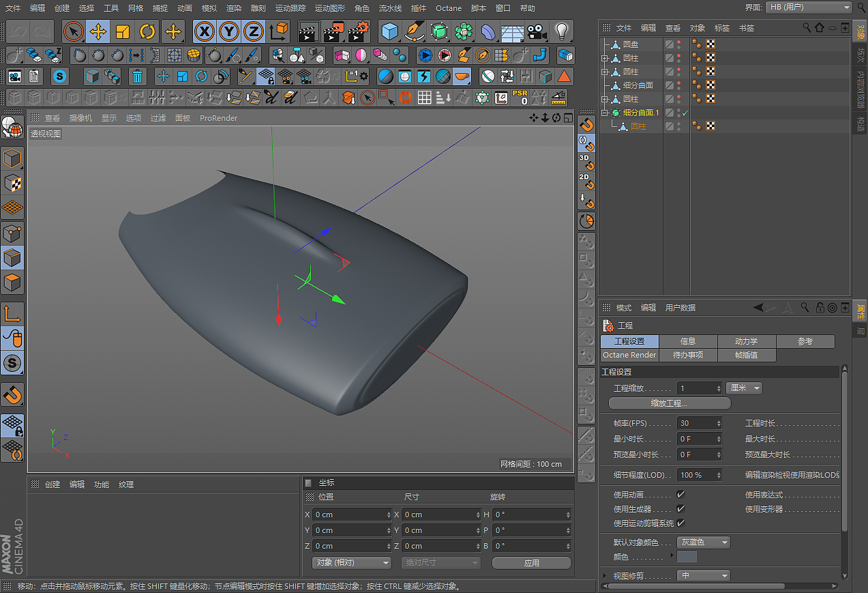Toggle the lock icon in Attribute Manager
The image size is (868, 593).
820,308
